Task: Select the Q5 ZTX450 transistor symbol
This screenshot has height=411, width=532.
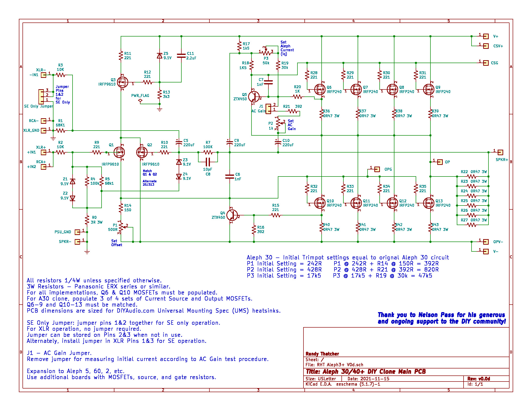Action: pyautogui.click(x=254, y=97)
